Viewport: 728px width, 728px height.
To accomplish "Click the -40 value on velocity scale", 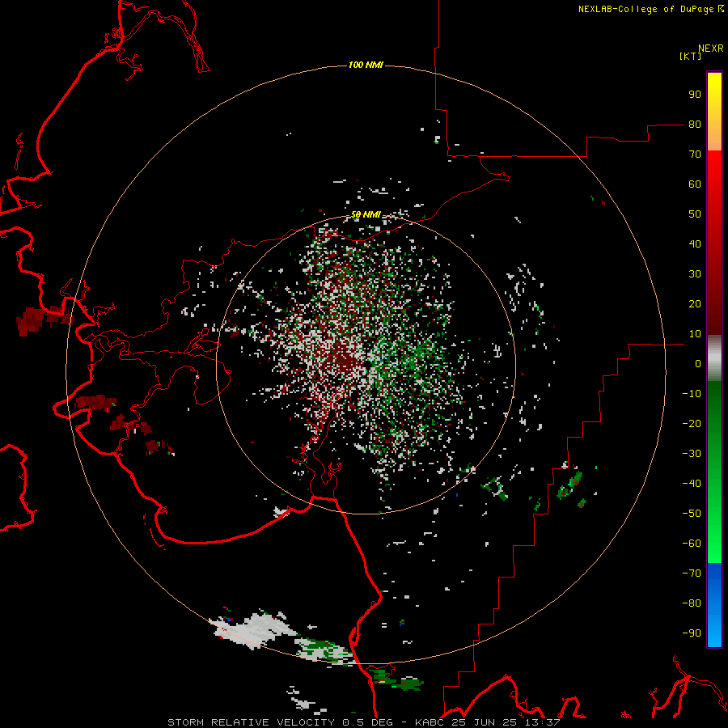I will (x=692, y=484).
